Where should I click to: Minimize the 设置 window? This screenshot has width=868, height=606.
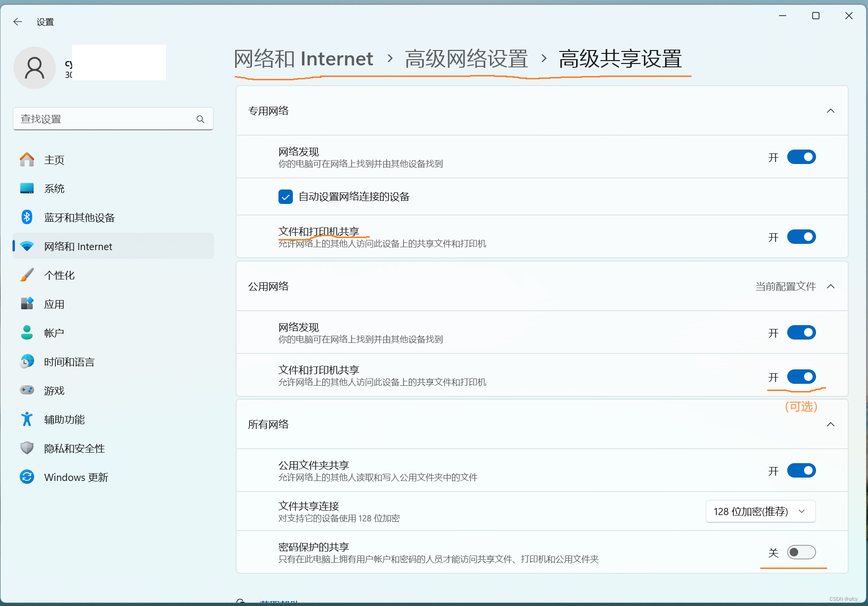point(782,16)
